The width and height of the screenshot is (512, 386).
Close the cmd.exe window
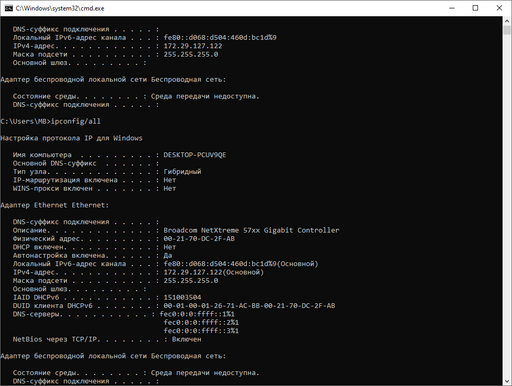499,8
